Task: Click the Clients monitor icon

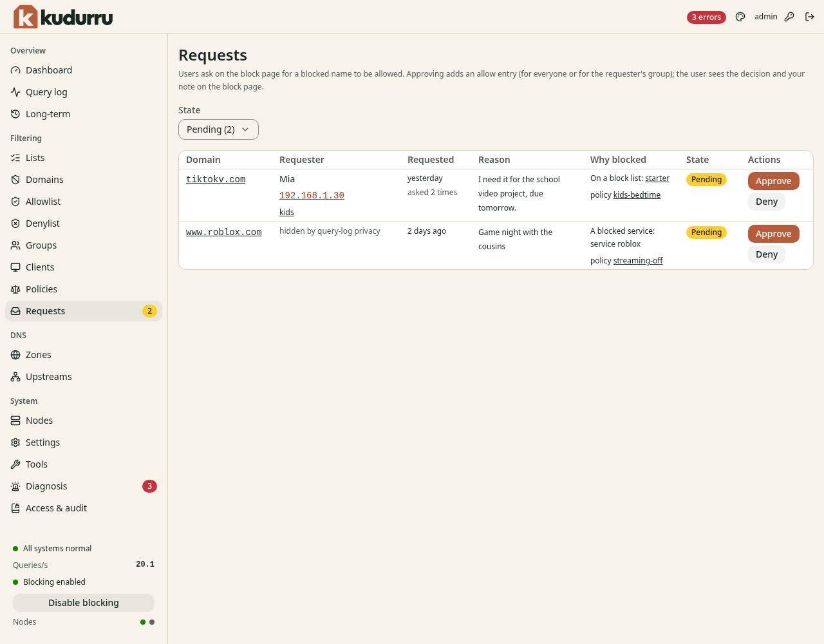Action: click(15, 267)
